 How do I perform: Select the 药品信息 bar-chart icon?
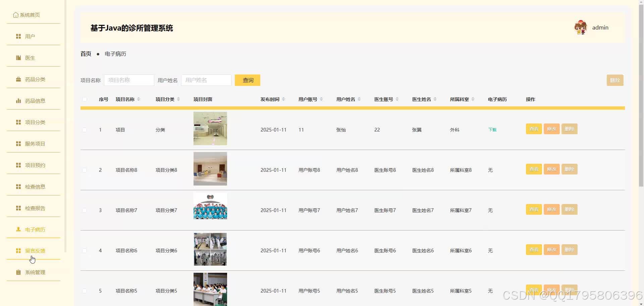pyautogui.click(x=18, y=100)
